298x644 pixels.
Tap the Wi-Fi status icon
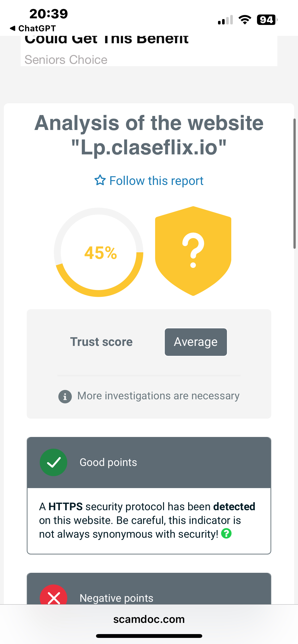tap(245, 20)
